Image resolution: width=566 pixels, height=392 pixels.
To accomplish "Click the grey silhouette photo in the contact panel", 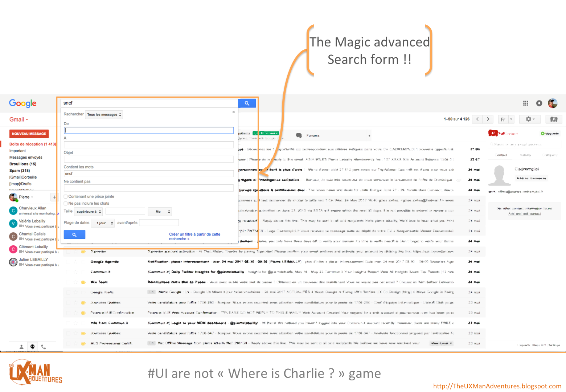I will coord(500,176).
